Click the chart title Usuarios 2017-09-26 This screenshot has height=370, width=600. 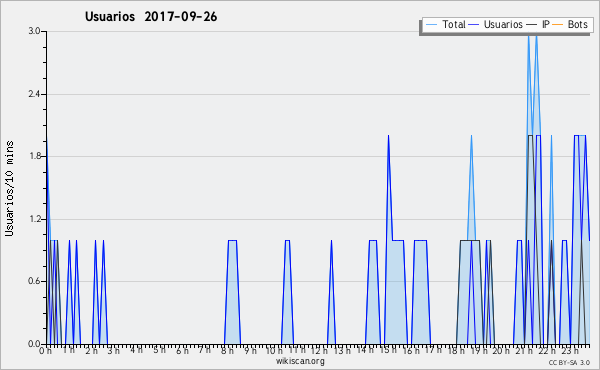[151, 17]
